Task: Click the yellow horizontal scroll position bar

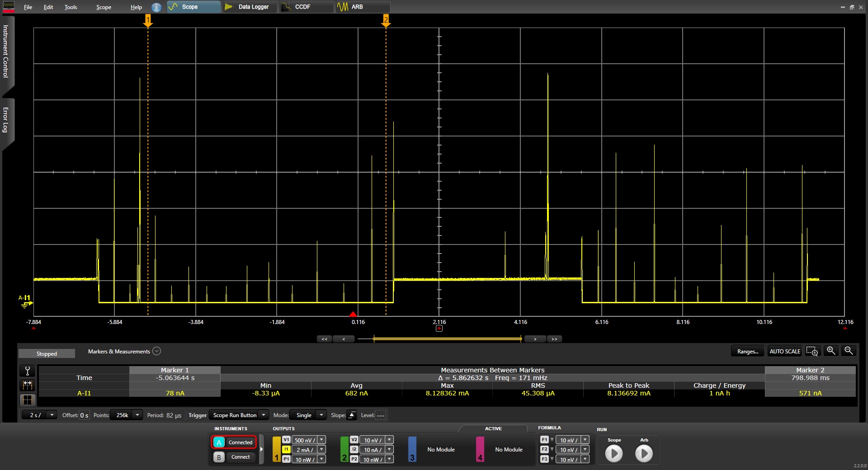Action: click(x=447, y=338)
